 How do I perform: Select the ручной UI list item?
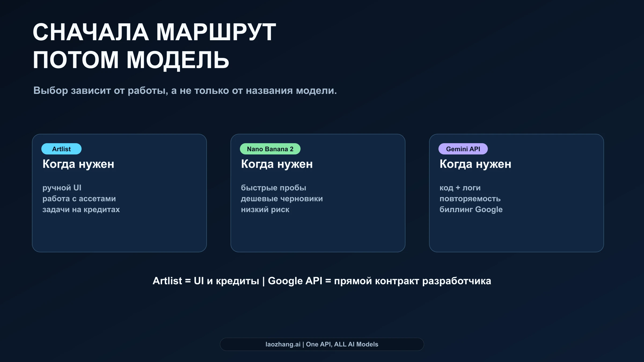point(62,188)
